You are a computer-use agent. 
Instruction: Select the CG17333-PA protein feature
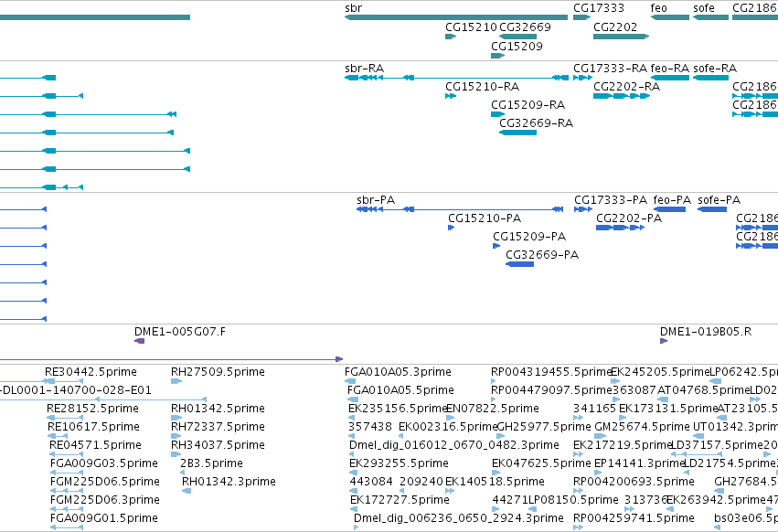[583, 209]
